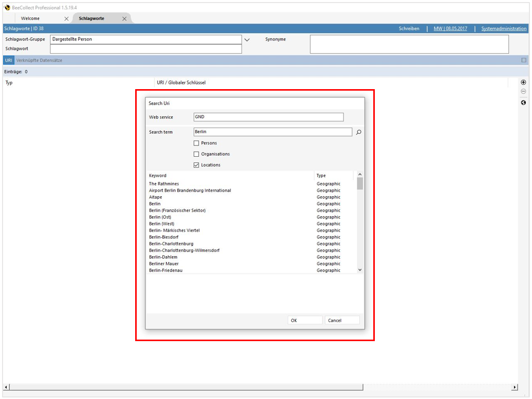Switch to the Welcome tab

pyautogui.click(x=30, y=18)
